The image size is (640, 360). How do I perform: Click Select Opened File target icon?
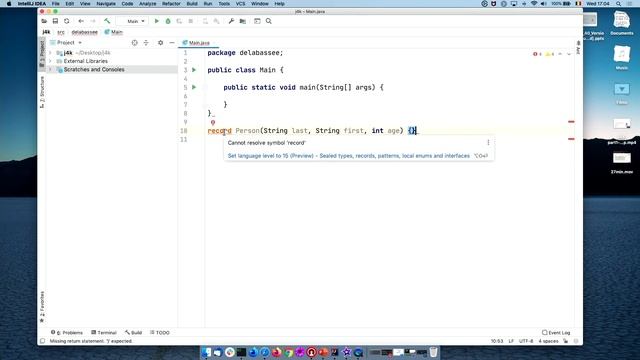point(134,42)
